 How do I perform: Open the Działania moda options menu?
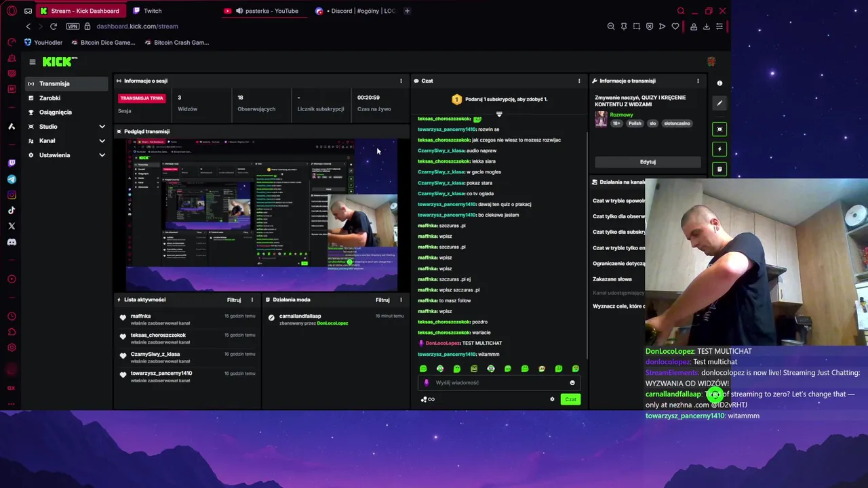click(401, 300)
